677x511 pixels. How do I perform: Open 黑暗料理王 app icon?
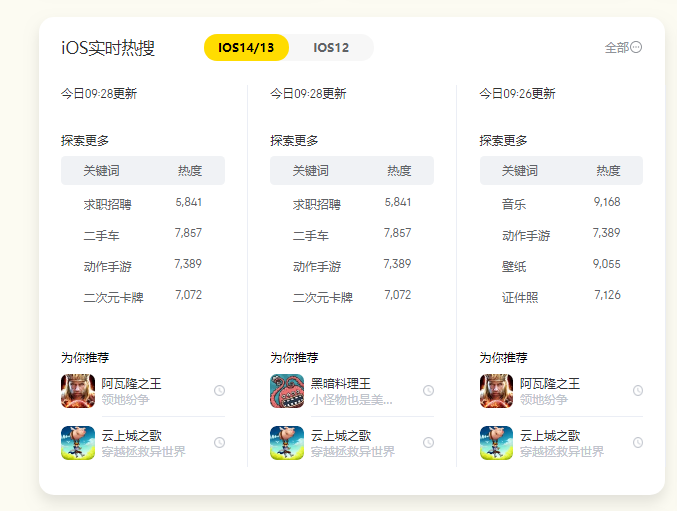[287, 391]
